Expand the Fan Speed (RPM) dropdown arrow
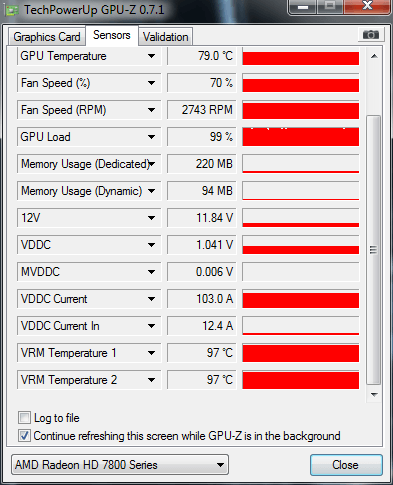 click(151, 110)
